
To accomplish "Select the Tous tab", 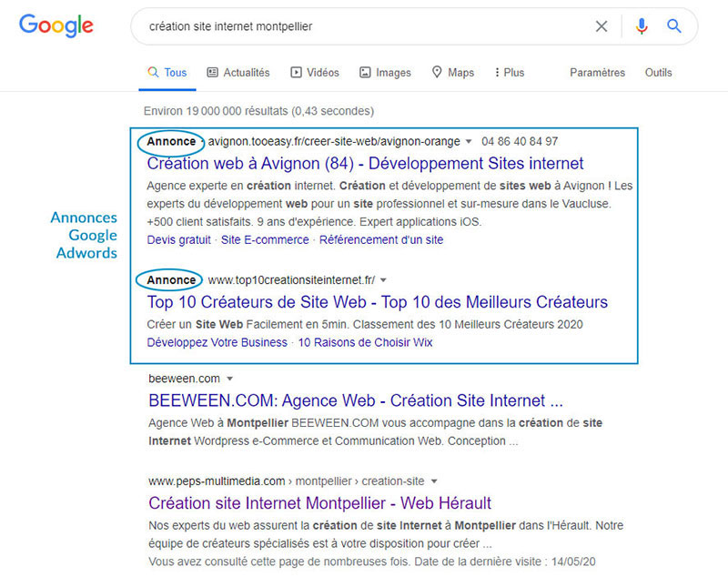I will coord(167,73).
